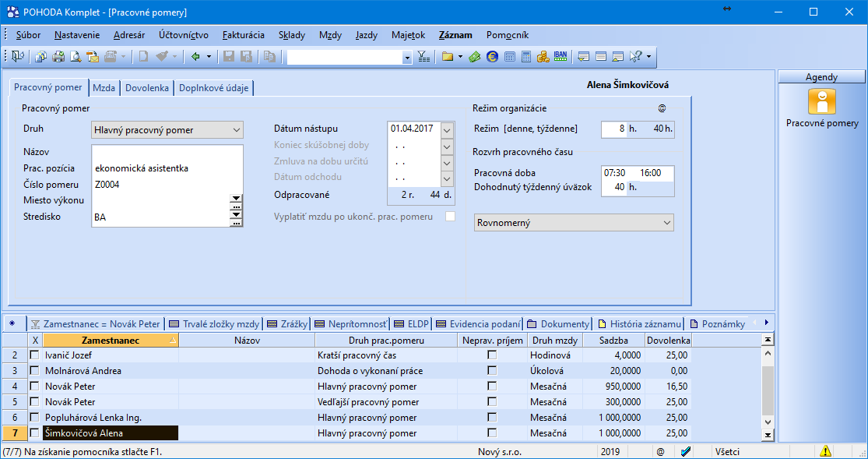The image size is (868, 459).
Task: Open the Neprítomnosť tab
Action: point(351,323)
